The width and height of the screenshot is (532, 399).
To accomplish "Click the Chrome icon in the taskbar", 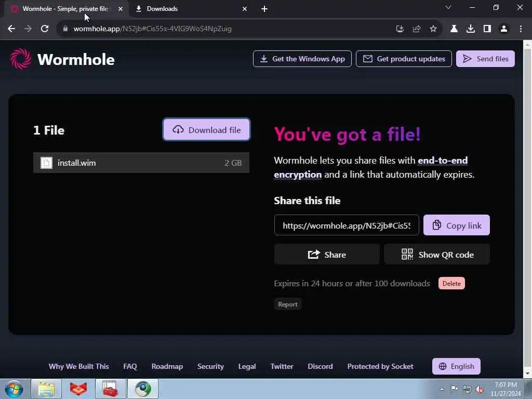I will (x=143, y=389).
